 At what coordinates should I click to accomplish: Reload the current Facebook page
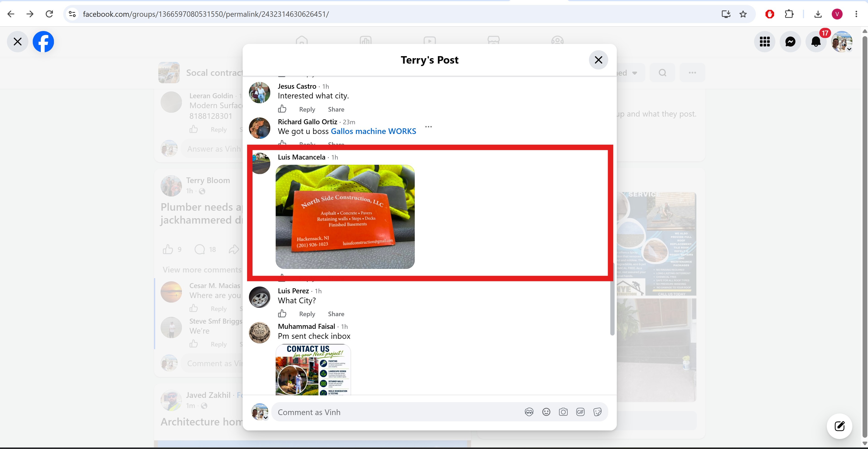pos(49,14)
